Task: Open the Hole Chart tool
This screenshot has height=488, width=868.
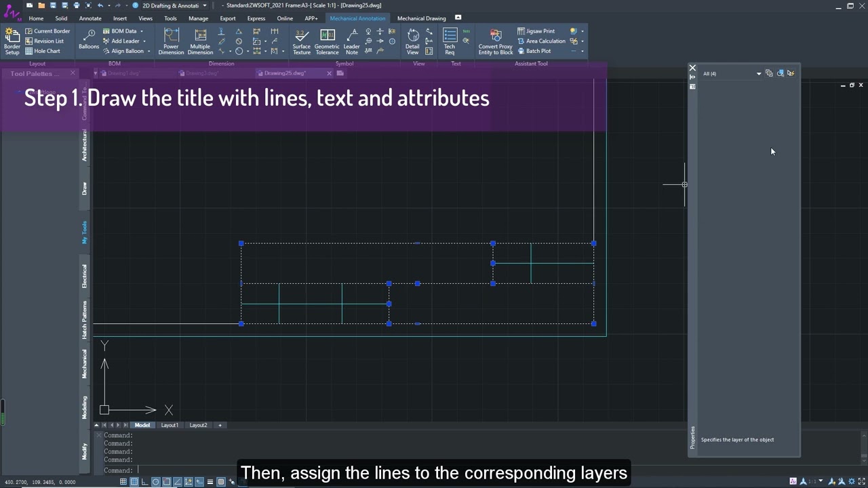Action: coord(42,51)
